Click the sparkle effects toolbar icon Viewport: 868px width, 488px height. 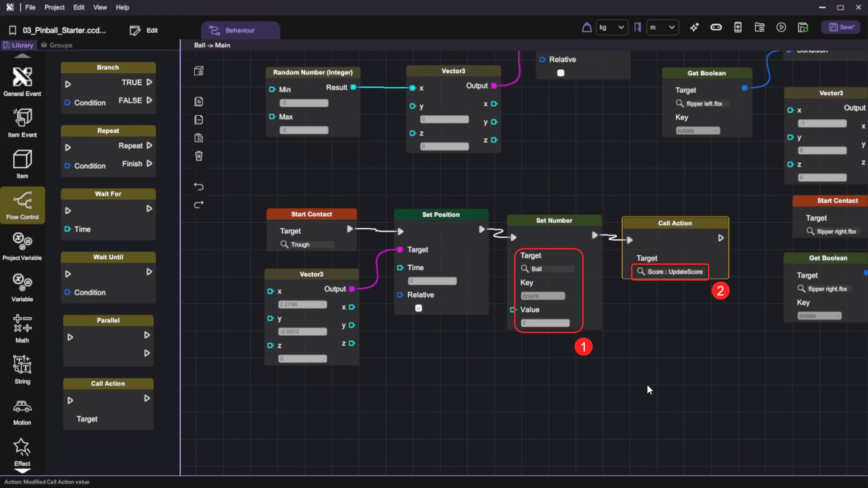point(694,28)
